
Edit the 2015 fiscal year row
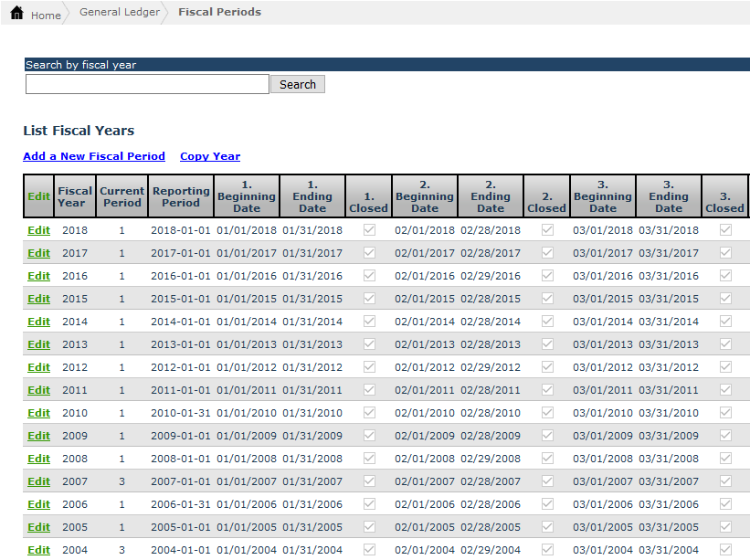click(38, 299)
